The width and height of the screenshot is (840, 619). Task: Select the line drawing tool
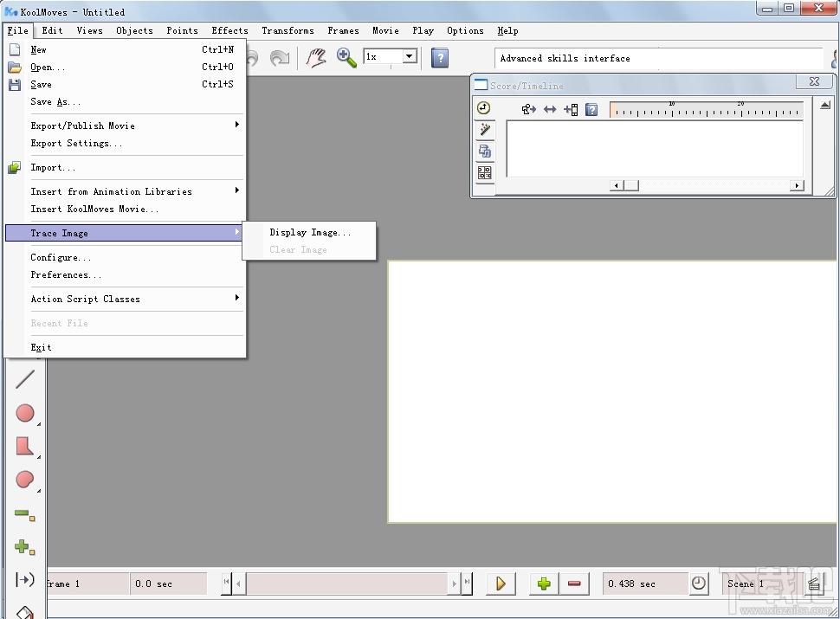(x=25, y=378)
